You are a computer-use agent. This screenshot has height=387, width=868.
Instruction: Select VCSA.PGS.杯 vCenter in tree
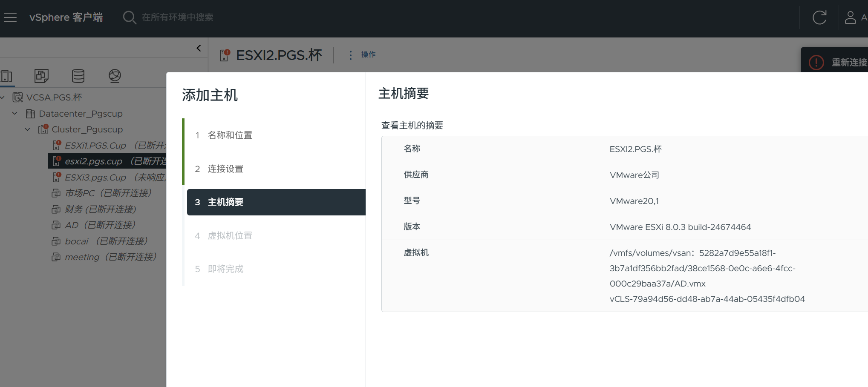54,97
